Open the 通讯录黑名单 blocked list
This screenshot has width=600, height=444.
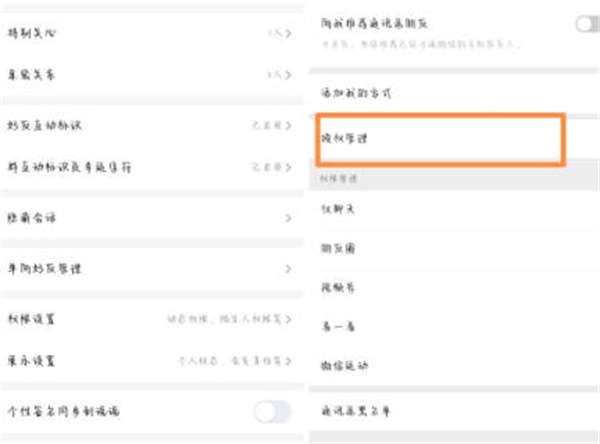click(355, 410)
